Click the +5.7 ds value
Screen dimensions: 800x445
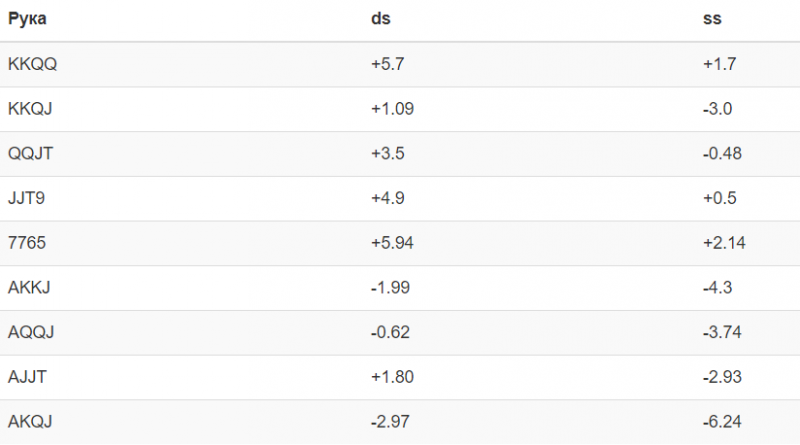[x=388, y=64]
